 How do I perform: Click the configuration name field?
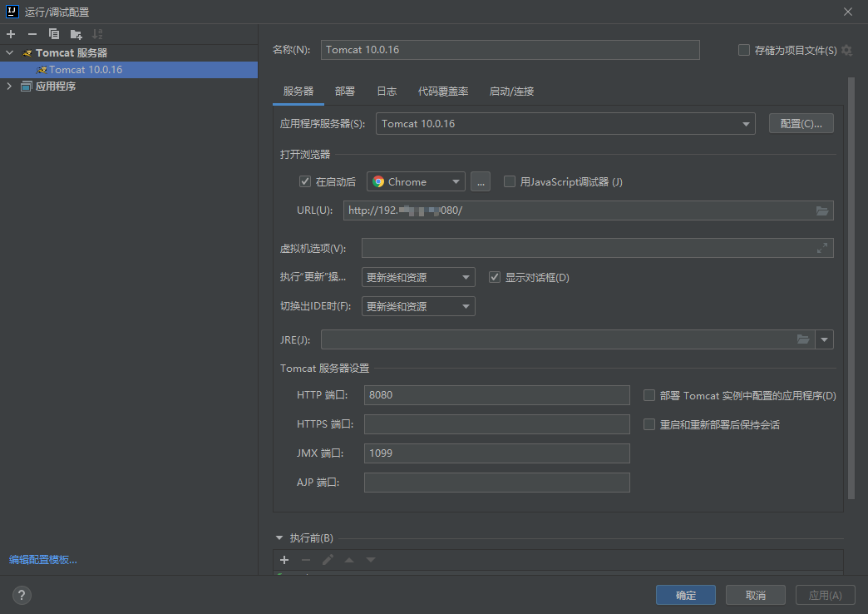tap(510, 50)
